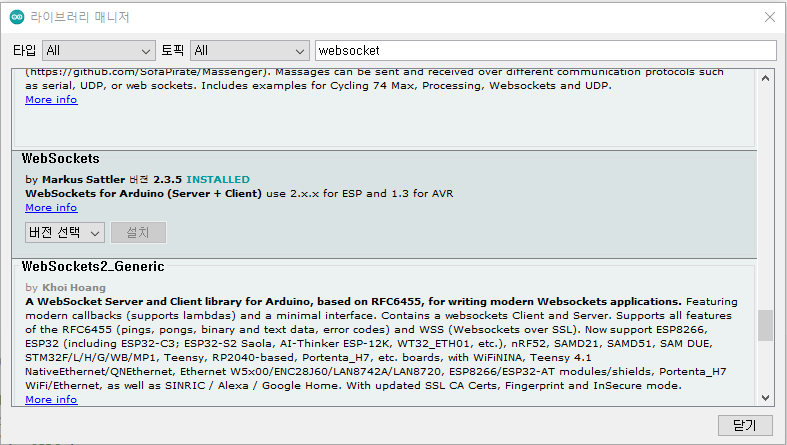Select the WebSockets library title
The image size is (787, 445).
pyautogui.click(x=61, y=159)
